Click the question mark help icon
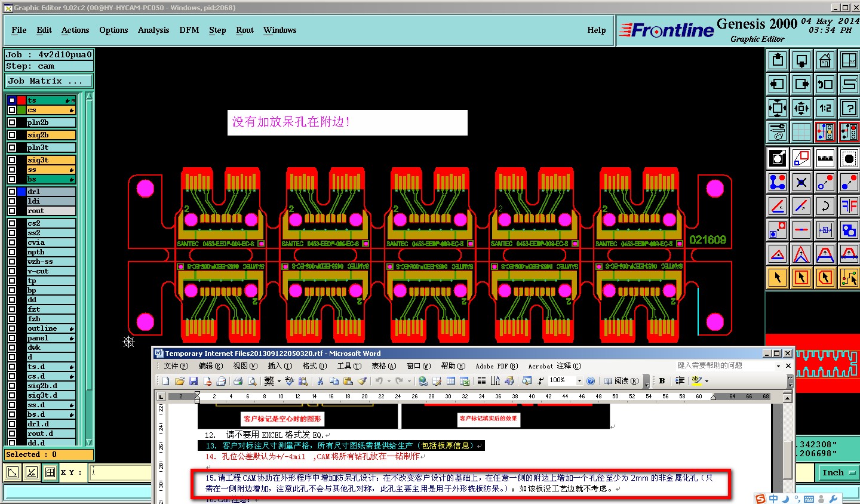Image resolution: width=860 pixels, height=504 pixels. [x=849, y=108]
